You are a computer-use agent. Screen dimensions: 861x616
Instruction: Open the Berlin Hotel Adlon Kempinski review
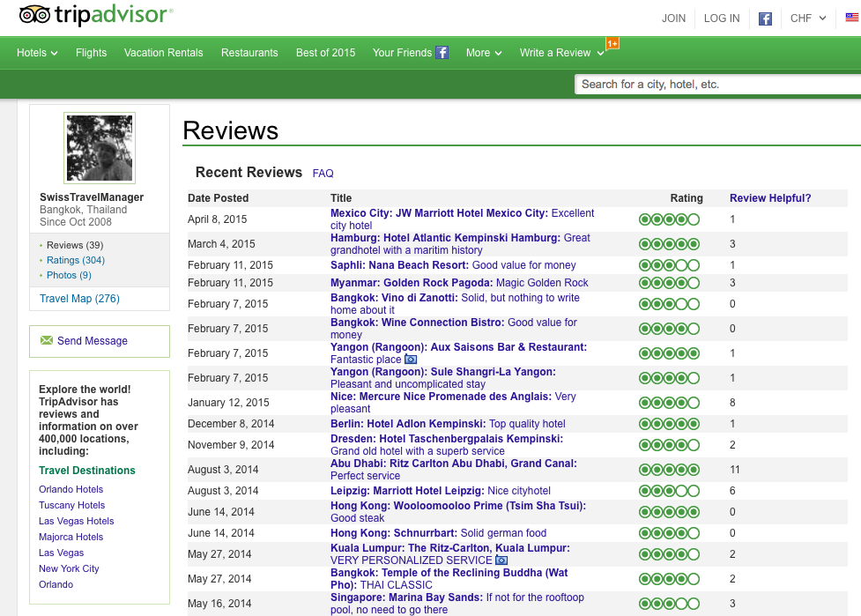[448, 424]
